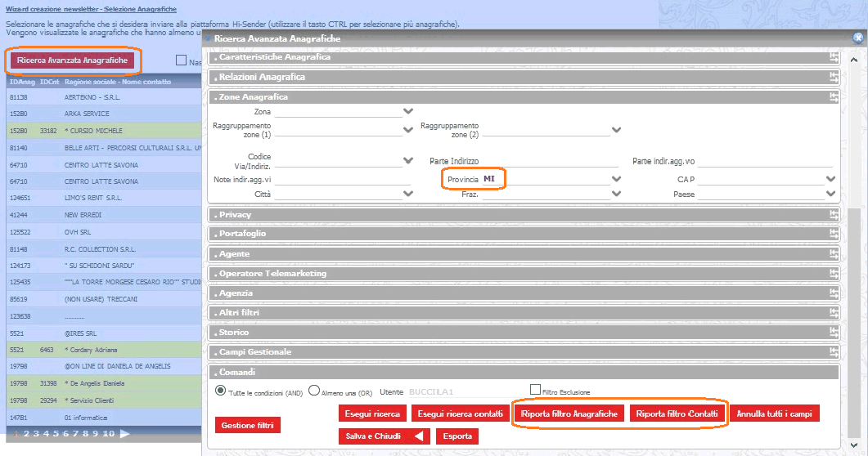Click Annulla tutti i campi button

pos(775,414)
